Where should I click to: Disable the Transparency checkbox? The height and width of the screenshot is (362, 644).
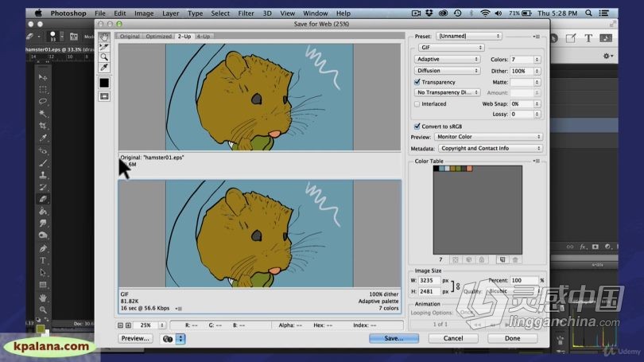tap(417, 82)
